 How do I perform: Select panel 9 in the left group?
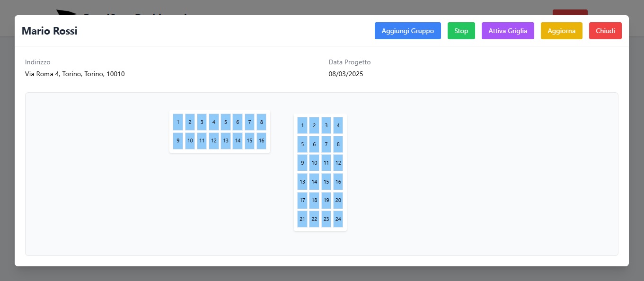click(x=178, y=140)
